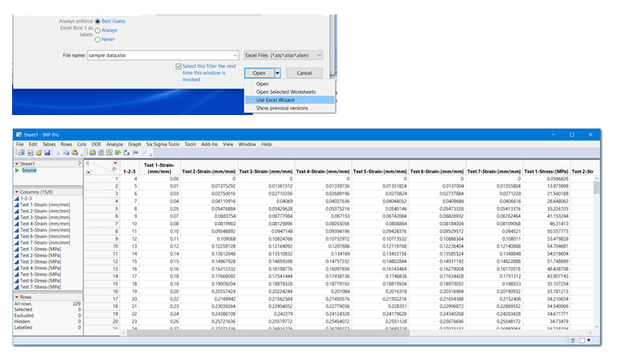This screenshot has width=644, height=362.
Task: Click the Copy toolbar icon
Action: point(66,153)
